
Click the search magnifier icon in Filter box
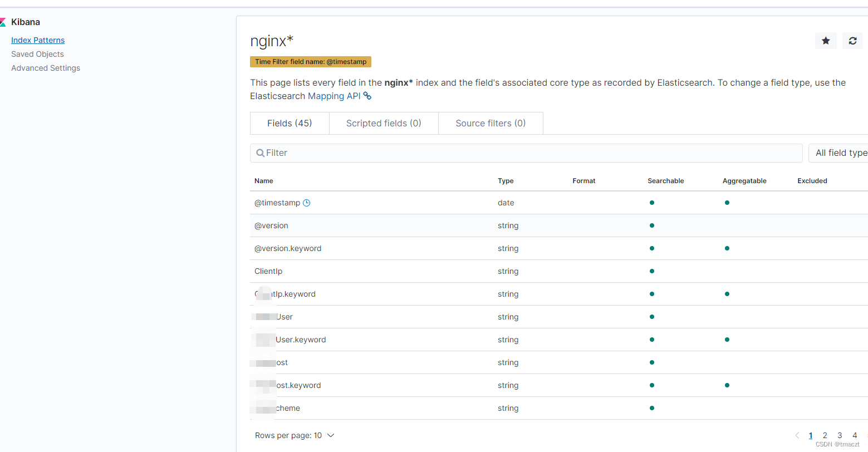tap(260, 153)
